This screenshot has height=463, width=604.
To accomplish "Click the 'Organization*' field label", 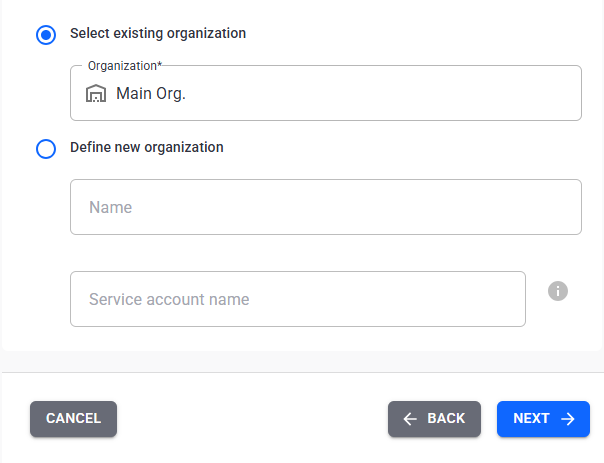I will (125, 66).
